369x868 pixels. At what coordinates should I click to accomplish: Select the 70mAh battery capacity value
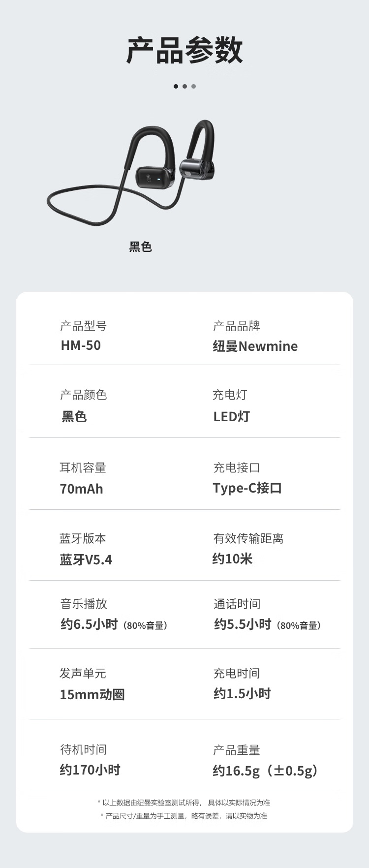(x=81, y=489)
